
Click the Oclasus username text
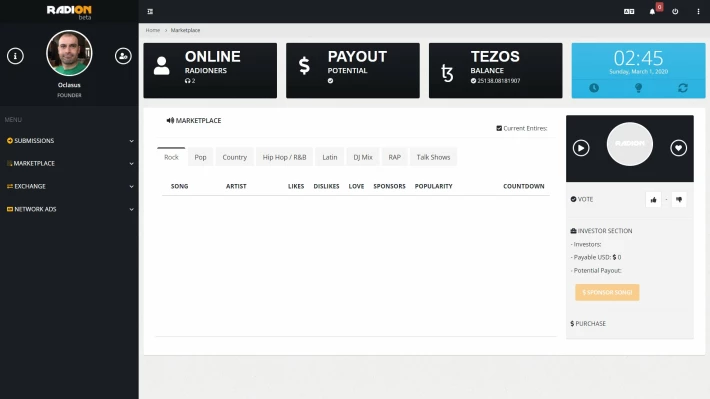(69, 85)
